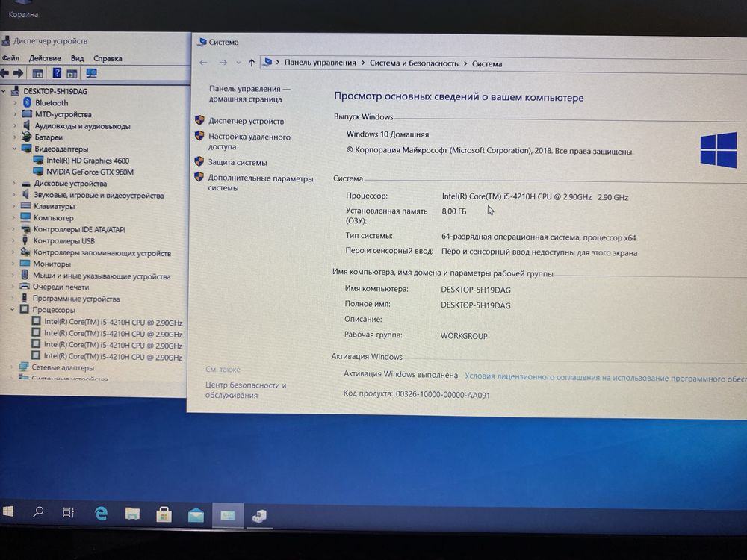Expand Клавиатуры category
This screenshot has width=747, height=560.
pos(13,206)
